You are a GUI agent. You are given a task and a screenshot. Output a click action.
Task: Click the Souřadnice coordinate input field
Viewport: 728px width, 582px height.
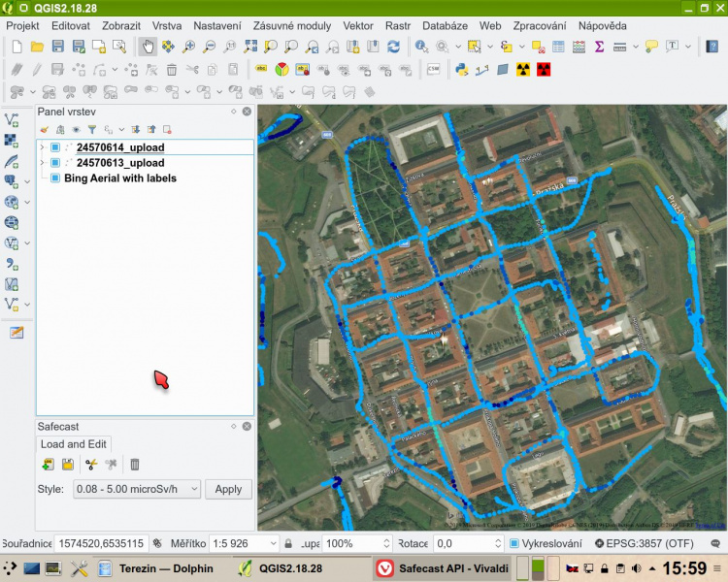point(102,543)
